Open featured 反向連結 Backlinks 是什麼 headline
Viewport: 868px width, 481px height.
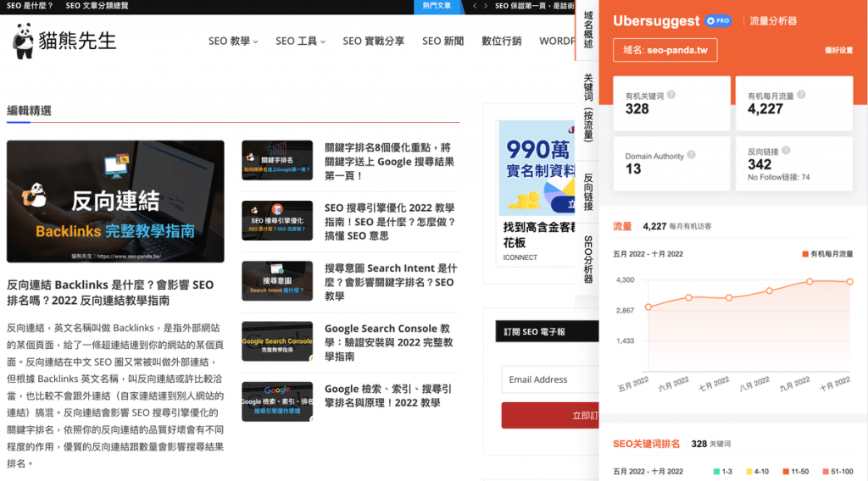(110, 292)
